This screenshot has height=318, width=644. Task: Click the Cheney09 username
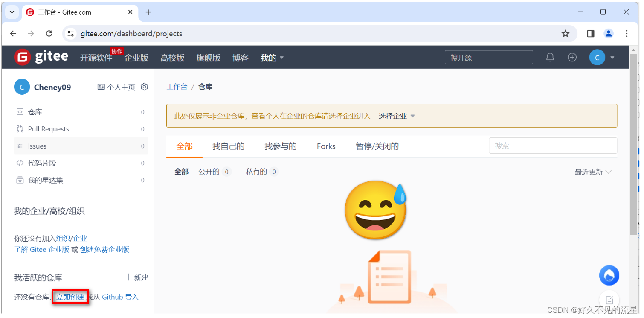click(x=52, y=87)
